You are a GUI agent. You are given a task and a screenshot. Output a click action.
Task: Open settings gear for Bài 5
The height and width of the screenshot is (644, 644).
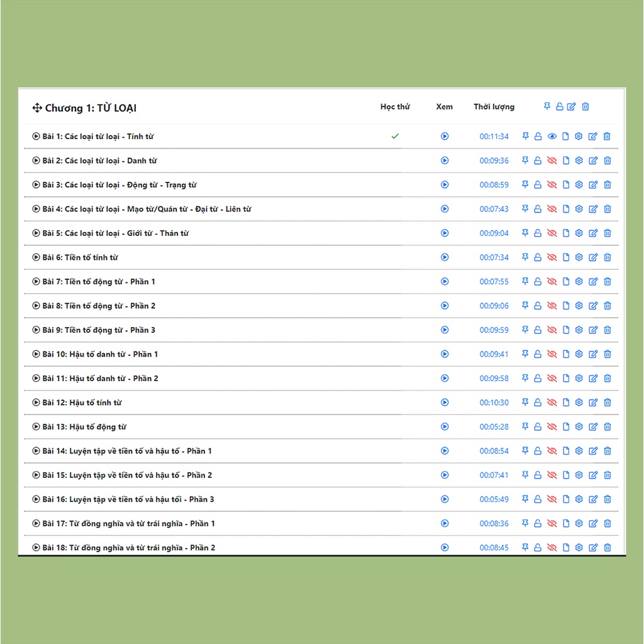pos(579,233)
